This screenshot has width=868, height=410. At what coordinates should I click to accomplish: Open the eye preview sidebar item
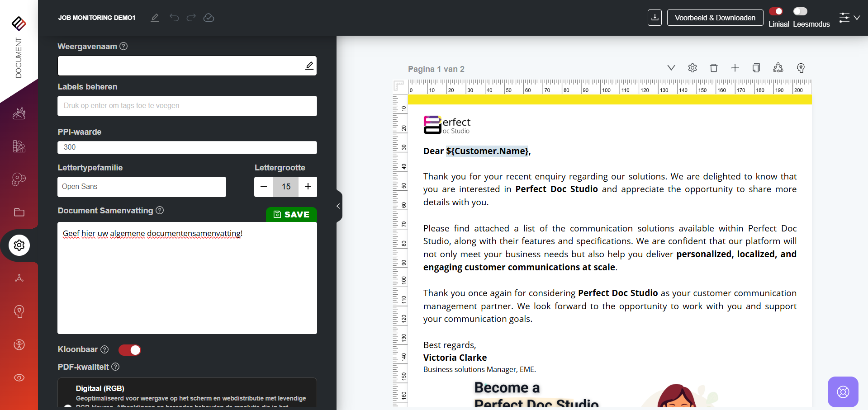19,378
